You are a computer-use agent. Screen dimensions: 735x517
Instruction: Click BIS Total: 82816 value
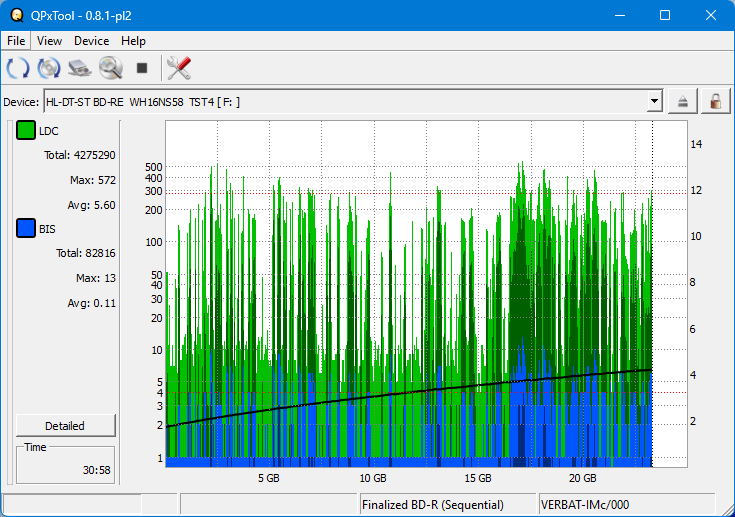pos(85,253)
